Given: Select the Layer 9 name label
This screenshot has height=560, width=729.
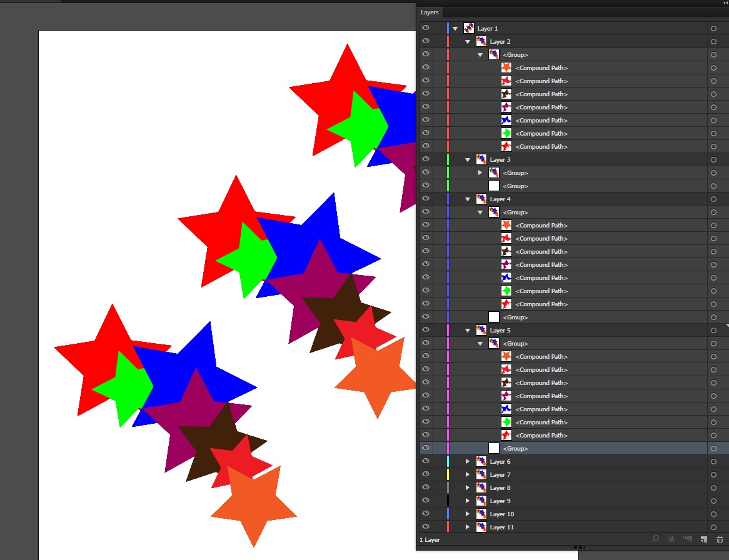Looking at the screenshot, I should tap(500, 501).
